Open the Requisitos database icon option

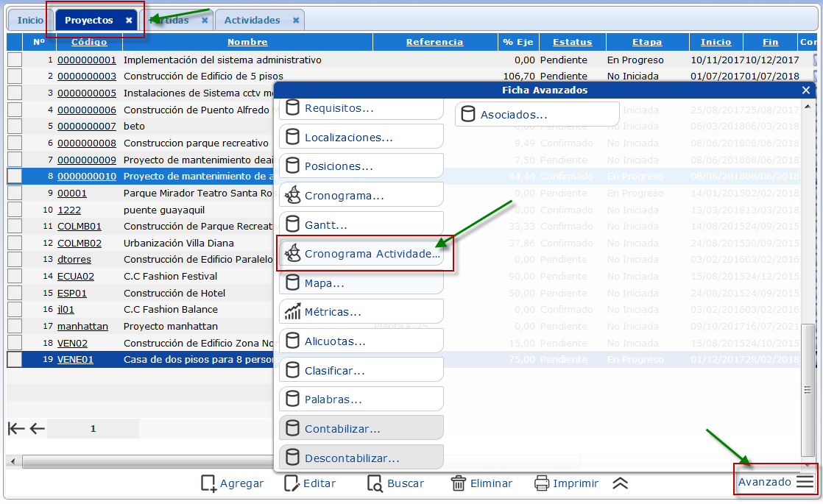[292, 108]
